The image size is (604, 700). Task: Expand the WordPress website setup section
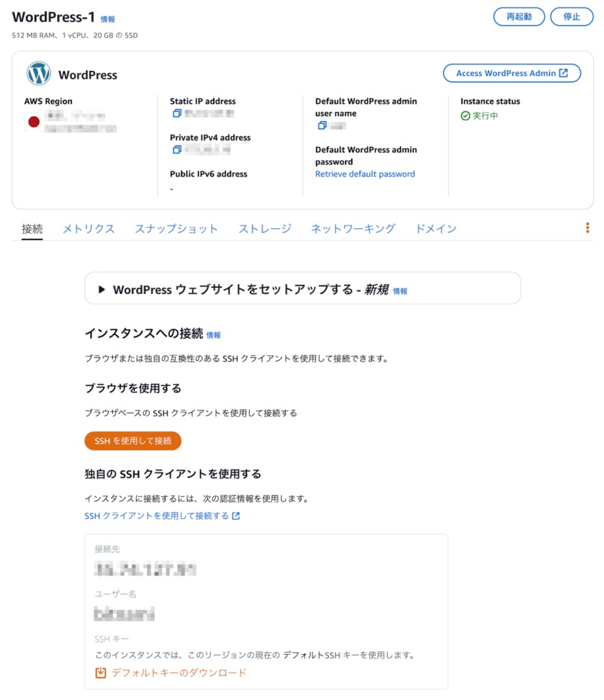pos(102,290)
